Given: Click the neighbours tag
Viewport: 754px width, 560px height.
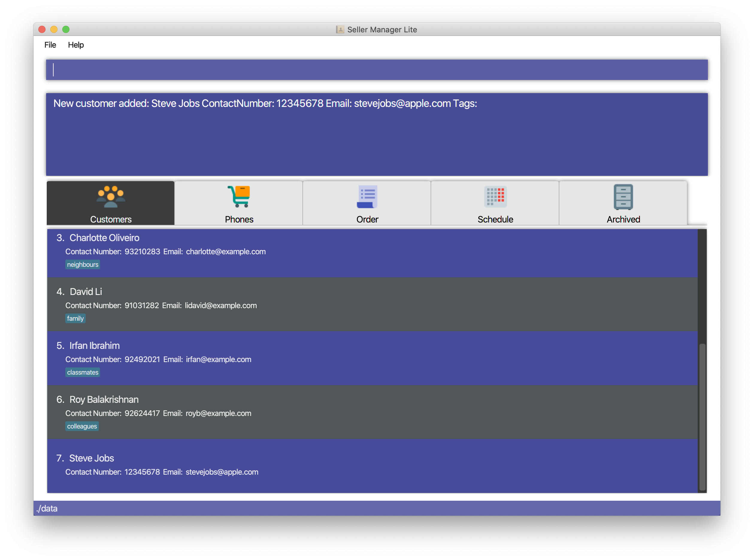Looking at the screenshot, I should (x=82, y=264).
